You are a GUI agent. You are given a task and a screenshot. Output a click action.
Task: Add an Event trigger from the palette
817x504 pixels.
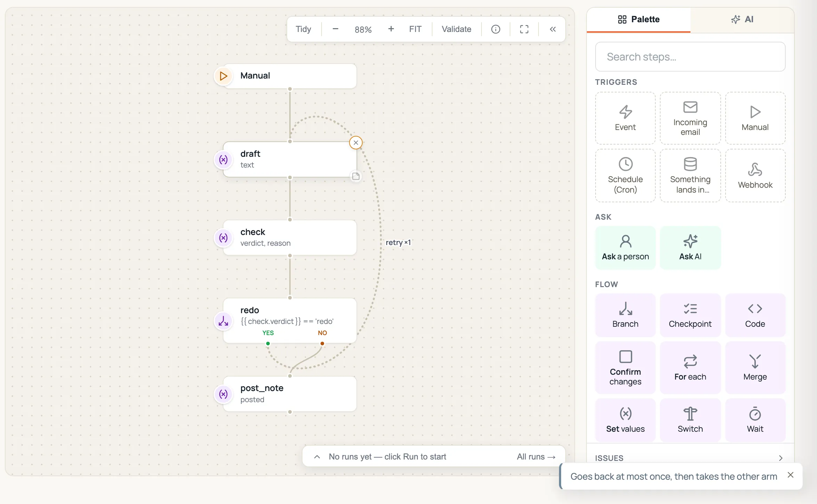[625, 118]
